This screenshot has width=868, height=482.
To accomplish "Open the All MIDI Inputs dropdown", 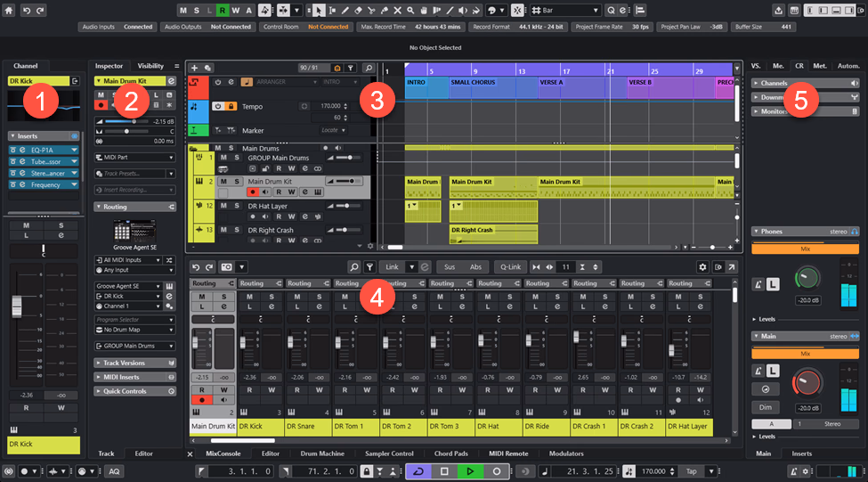I will pos(128,260).
